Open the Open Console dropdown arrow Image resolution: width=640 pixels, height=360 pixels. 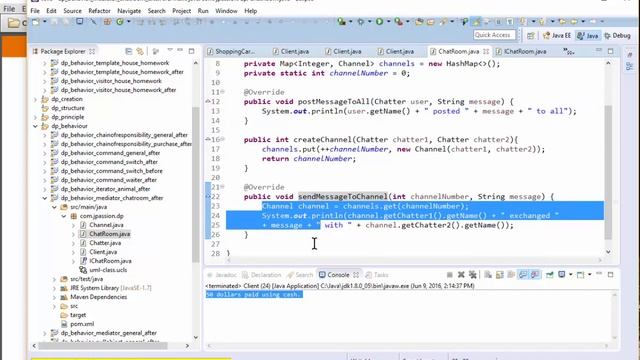(x=590, y=275)
